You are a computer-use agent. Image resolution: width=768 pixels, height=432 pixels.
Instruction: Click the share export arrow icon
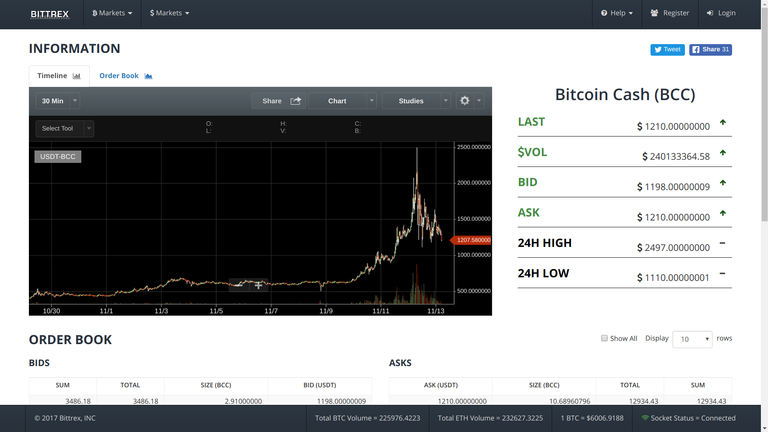(x=295, y=101)
